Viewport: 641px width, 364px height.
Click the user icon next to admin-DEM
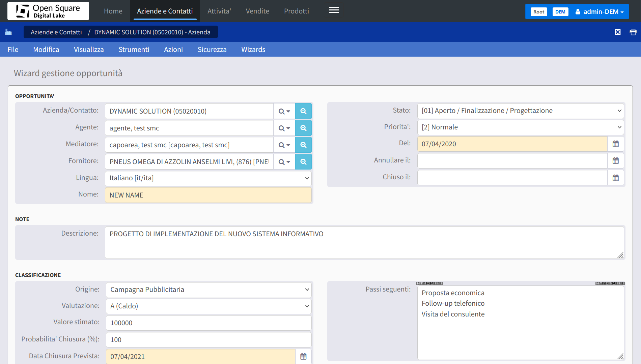(578, 12)
